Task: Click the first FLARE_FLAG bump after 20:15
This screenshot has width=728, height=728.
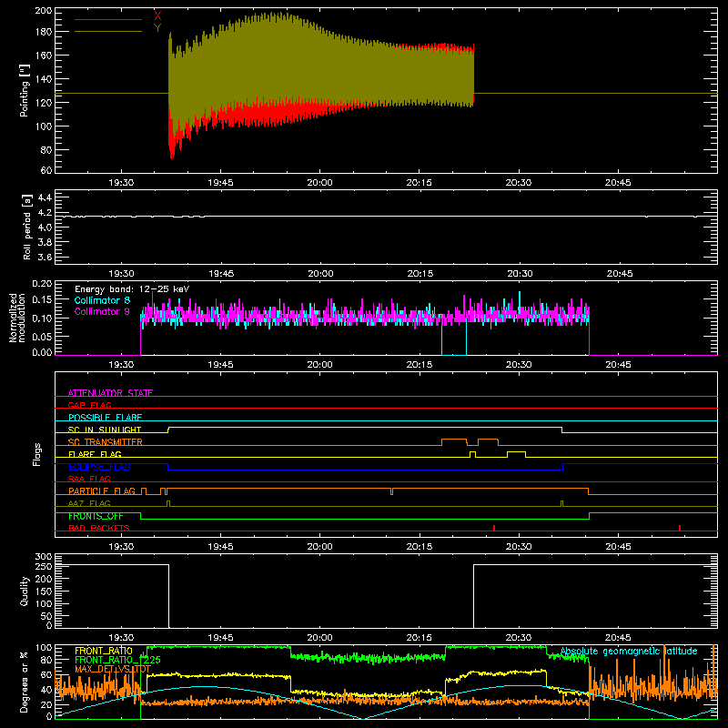Action: click(x=472, y=454)
